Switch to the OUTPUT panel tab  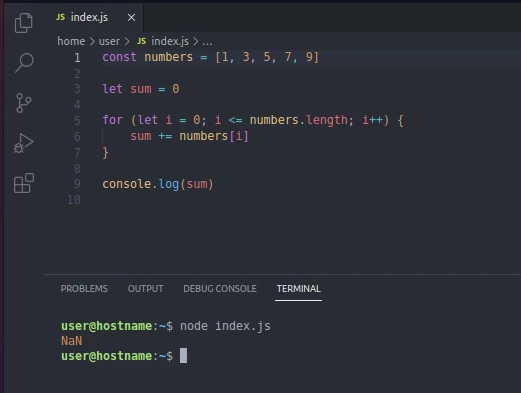145,289
